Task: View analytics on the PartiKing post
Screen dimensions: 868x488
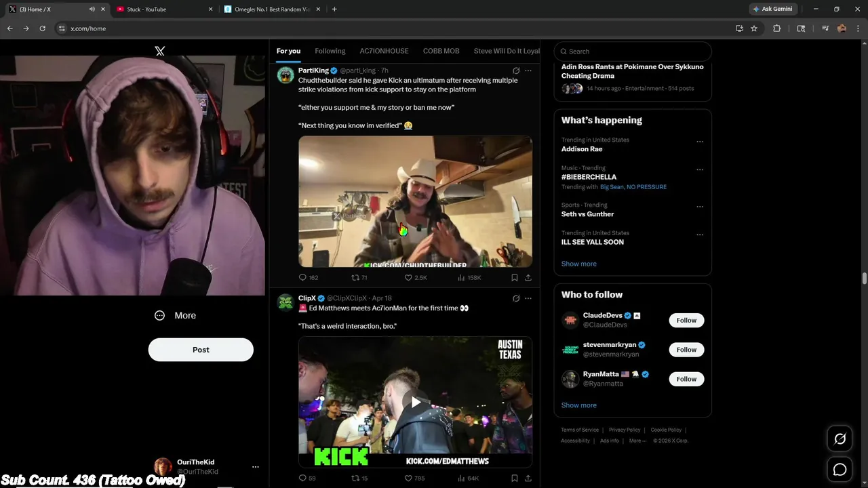Action: pos(469,277)
